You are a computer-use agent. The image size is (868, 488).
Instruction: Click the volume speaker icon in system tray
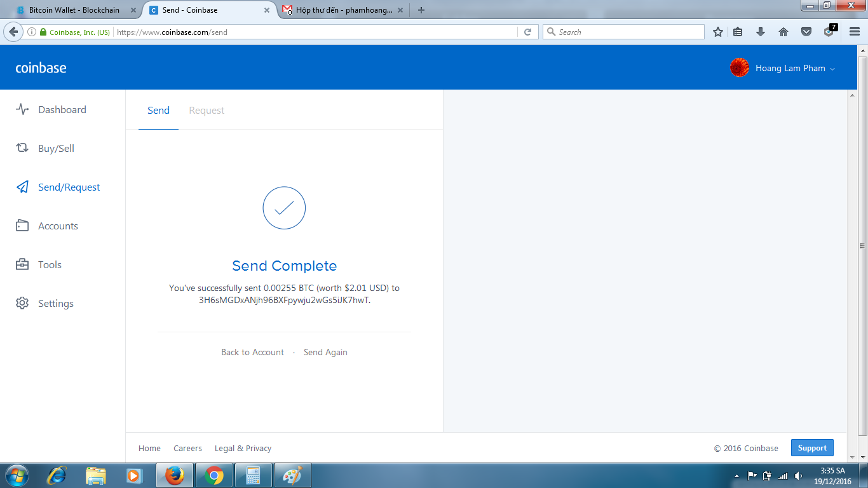[x=799, y=476]
